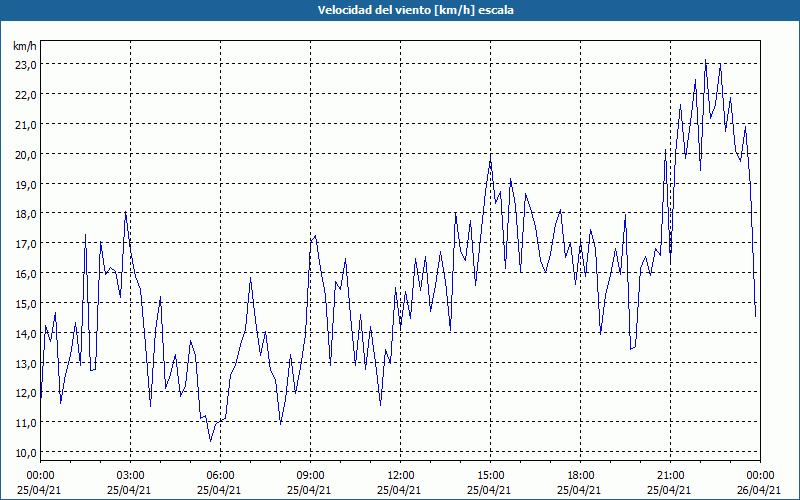Viewport: 800px width, 500px height.
Task: Click the 15:00 time axis label
Action: [490, 476]
